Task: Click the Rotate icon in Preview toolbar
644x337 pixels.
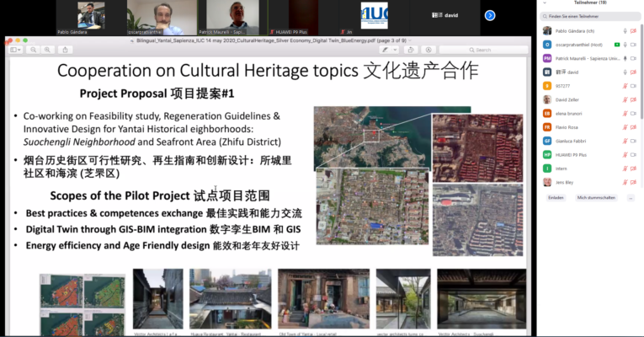Action: 410,50
